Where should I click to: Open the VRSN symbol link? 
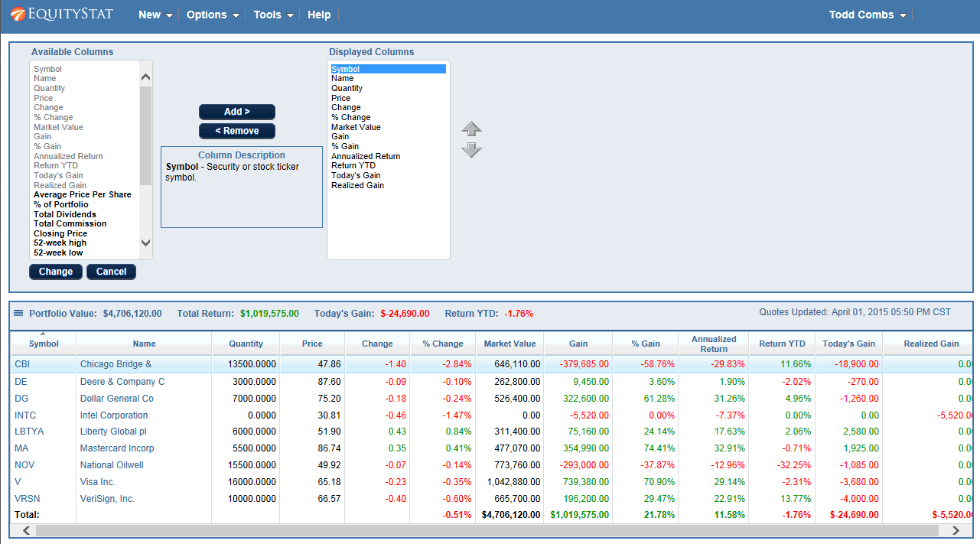click(27, 498)
